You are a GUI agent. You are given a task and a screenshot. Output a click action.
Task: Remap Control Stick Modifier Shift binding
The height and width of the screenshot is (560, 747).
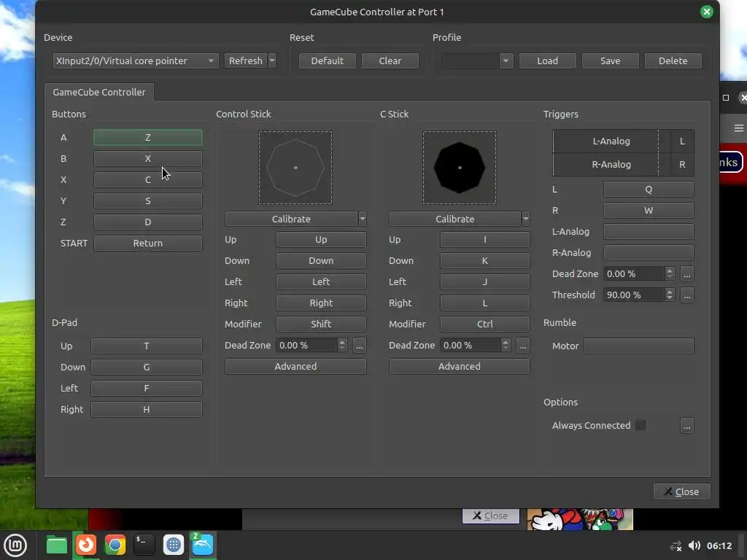point(321,324)
